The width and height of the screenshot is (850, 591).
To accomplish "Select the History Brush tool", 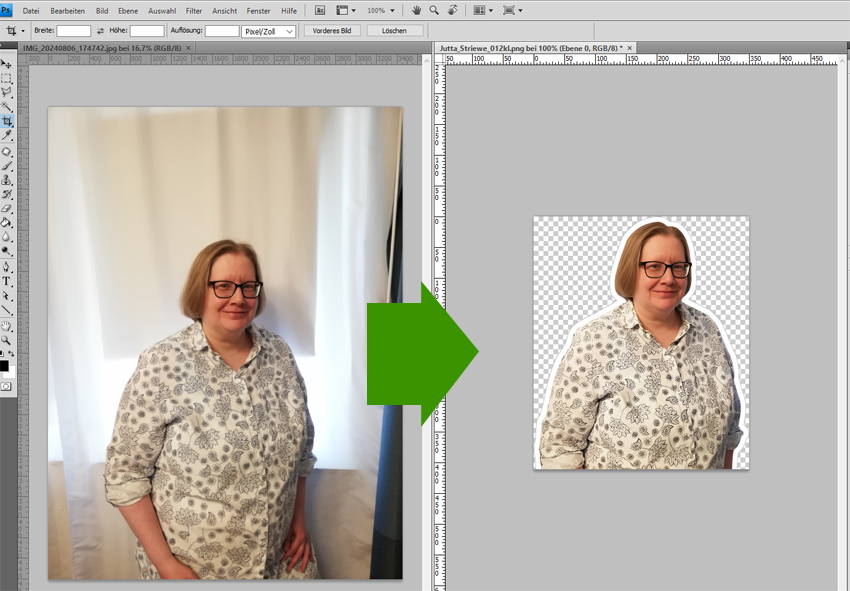I will pos(6,194).
